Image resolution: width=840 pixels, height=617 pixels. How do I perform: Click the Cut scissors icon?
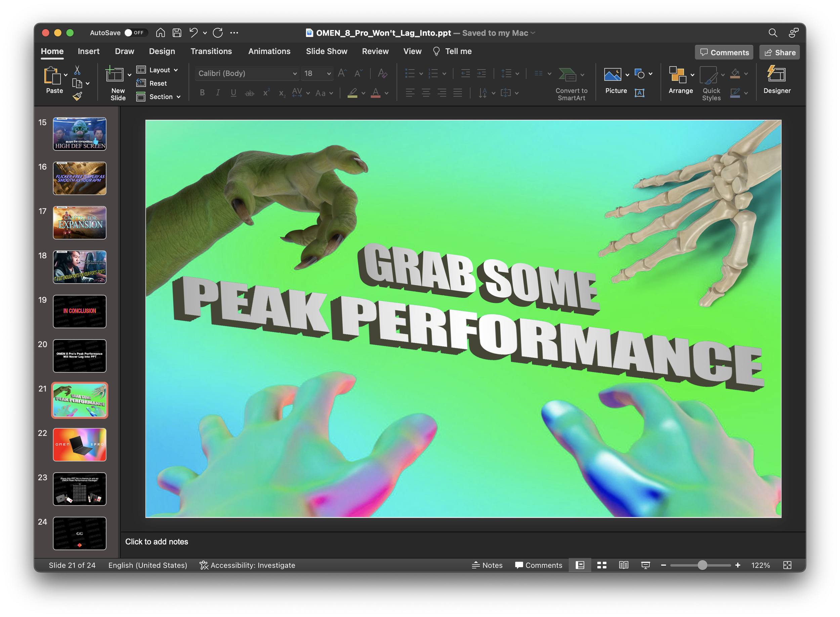click(x=77, y=70)
